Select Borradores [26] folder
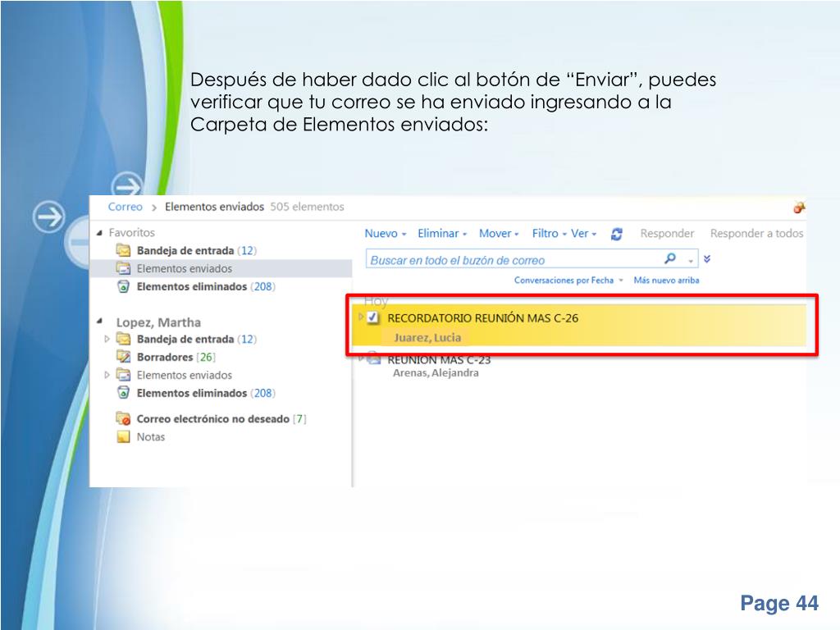Viewport: 840px width, 630px height. click(x=176, y=357)
